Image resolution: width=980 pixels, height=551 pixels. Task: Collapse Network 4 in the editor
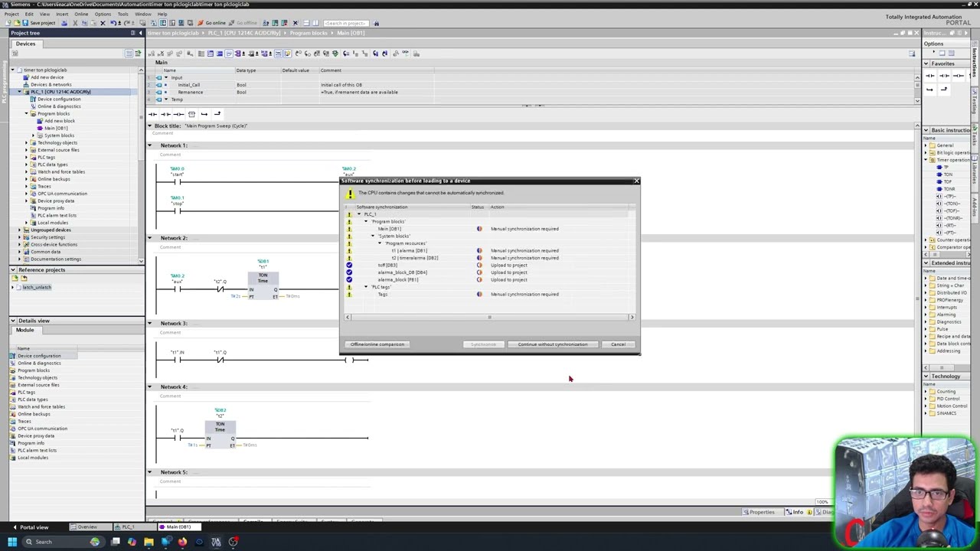(150, 387)
